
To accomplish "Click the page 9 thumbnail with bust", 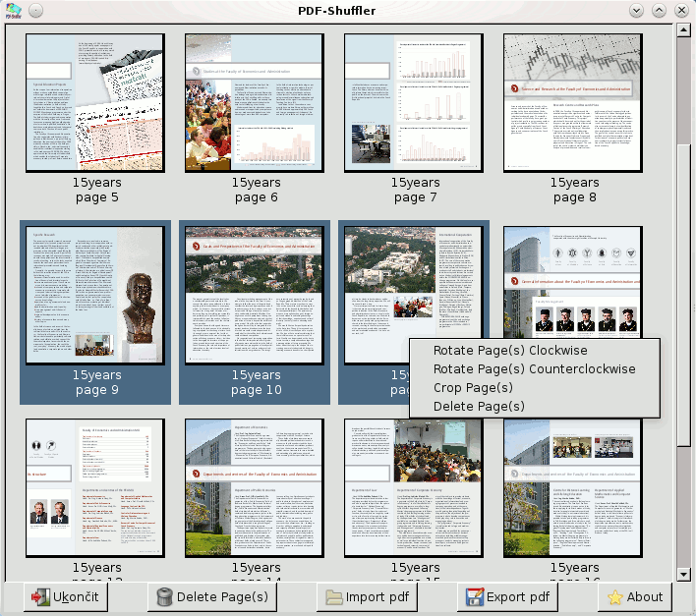I will click(x=95, y=296).
